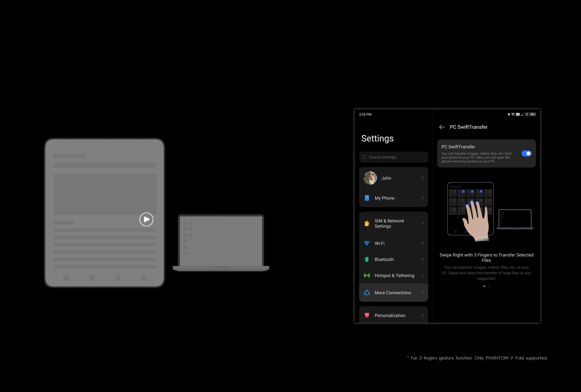Expand the Bluetooth row chevron
This screenshot has height=392, width=581.
422,259
